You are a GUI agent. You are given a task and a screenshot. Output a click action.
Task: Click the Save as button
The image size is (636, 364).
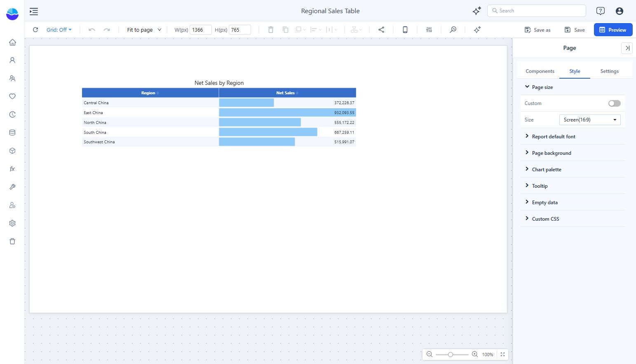[x=537, y=30]
